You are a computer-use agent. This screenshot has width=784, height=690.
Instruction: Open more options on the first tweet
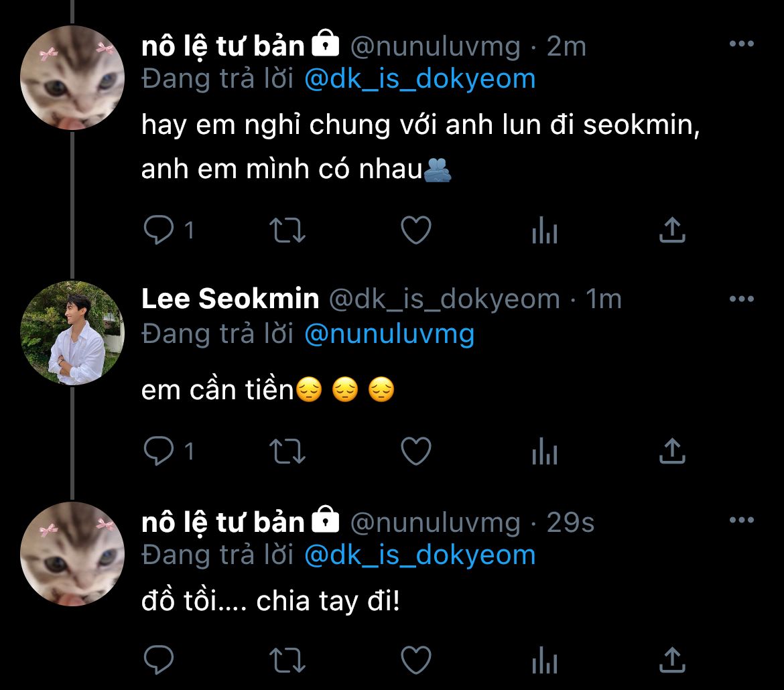[x=741, y=44]
